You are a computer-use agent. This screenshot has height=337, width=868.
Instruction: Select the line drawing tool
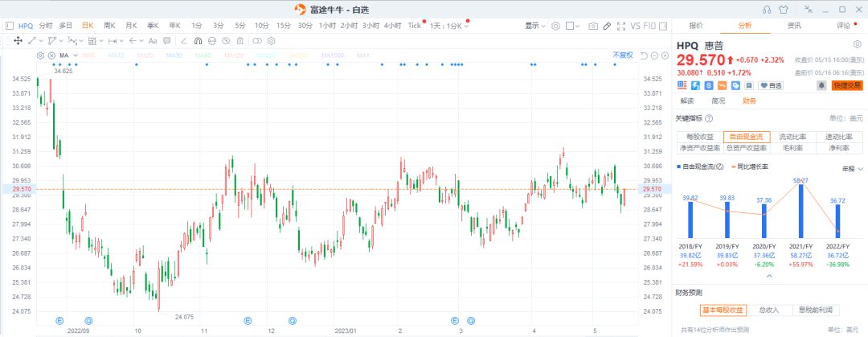click(32, 40)
